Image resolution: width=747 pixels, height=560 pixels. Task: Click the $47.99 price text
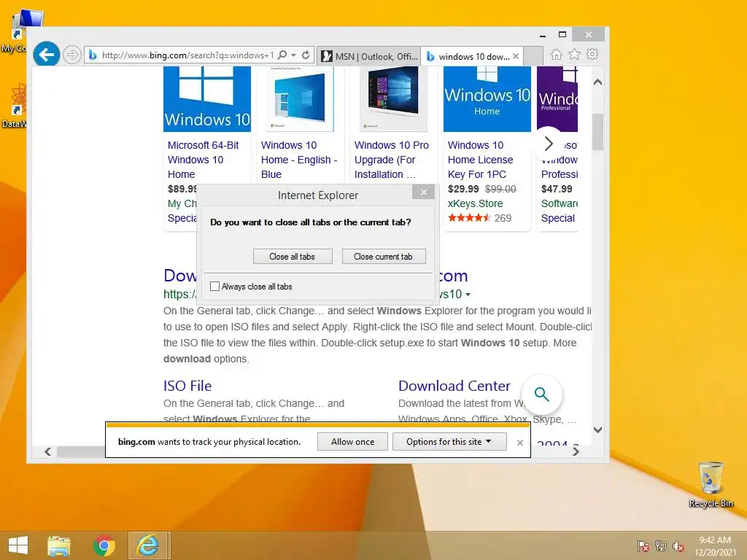(x=557, y=189)
